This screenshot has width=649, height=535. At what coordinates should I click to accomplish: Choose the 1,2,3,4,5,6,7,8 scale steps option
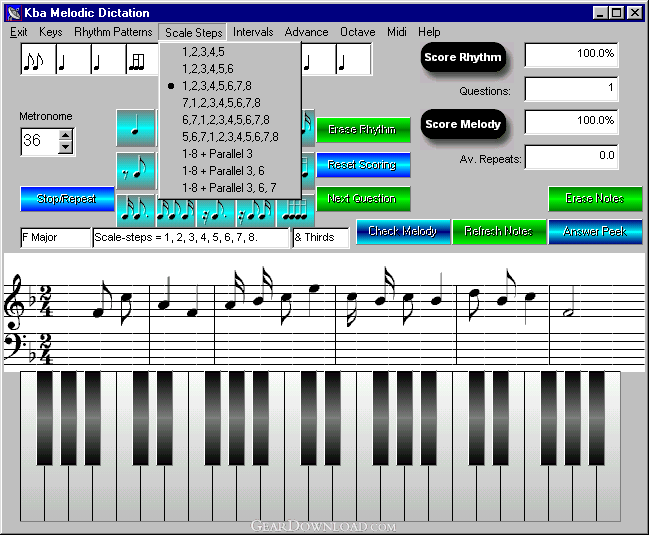(x=216, y=86)
